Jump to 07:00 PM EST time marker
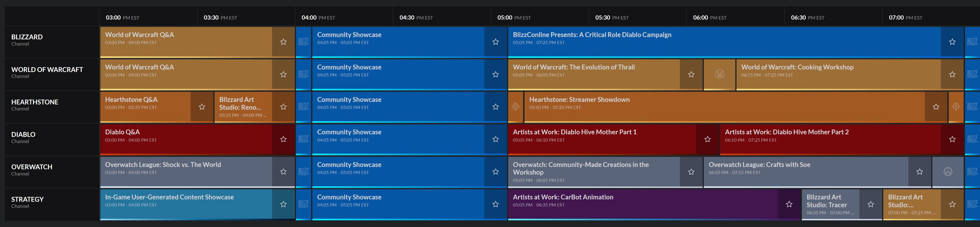980x227 pixels. (905, 17)
